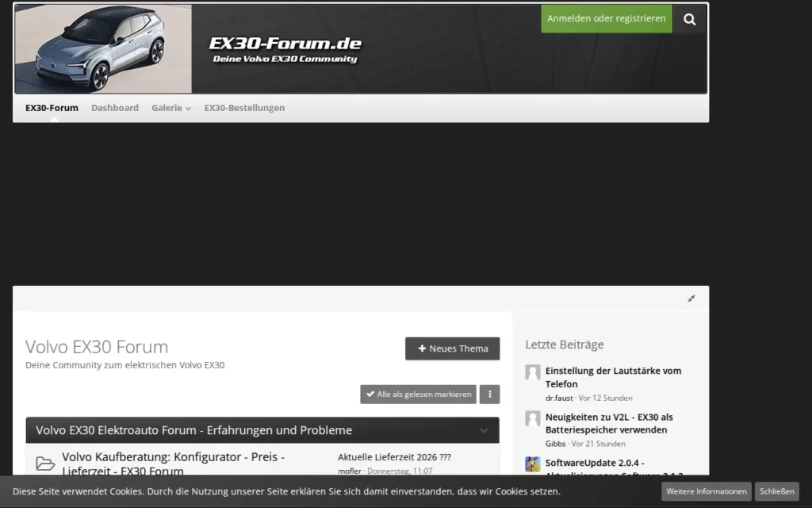
Task: Click Alle als gelesen markieren button
Action: click(419, 394)
